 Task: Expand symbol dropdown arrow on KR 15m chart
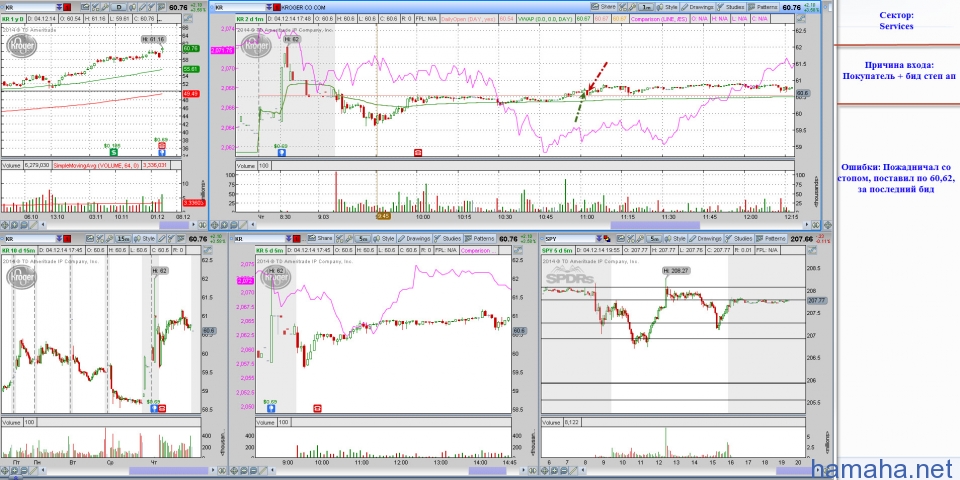59,239
